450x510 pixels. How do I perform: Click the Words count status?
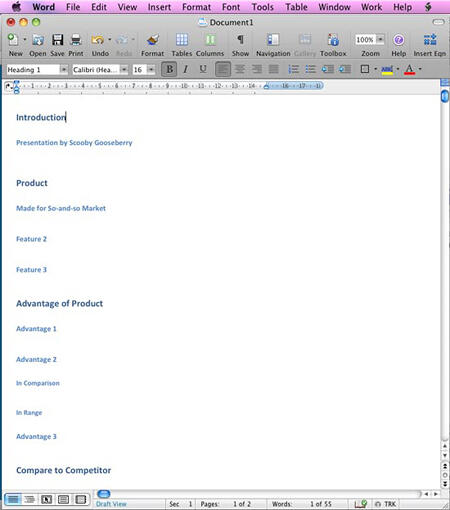pyautogui.click(x=302, y=504)
